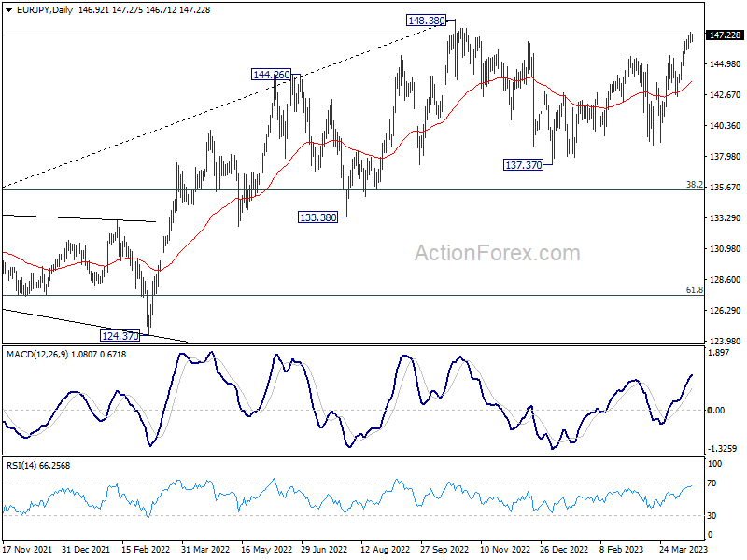Select the 15 Feb 2022 date label
The image size is (747, 560).
146,549
